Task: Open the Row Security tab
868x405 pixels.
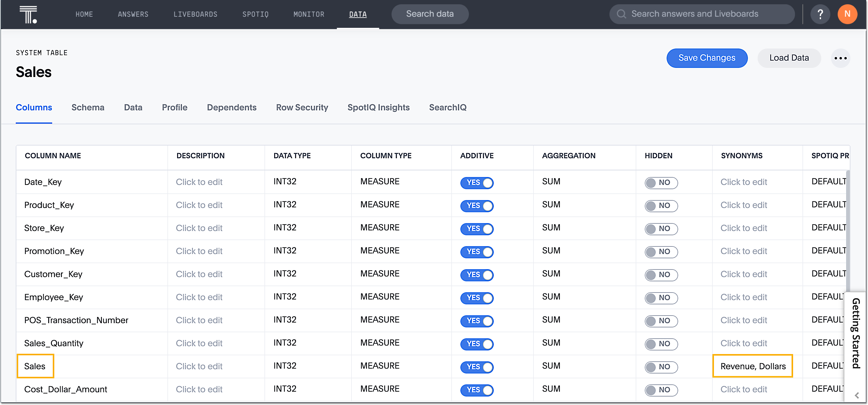Action: click(x=302, y=107)
